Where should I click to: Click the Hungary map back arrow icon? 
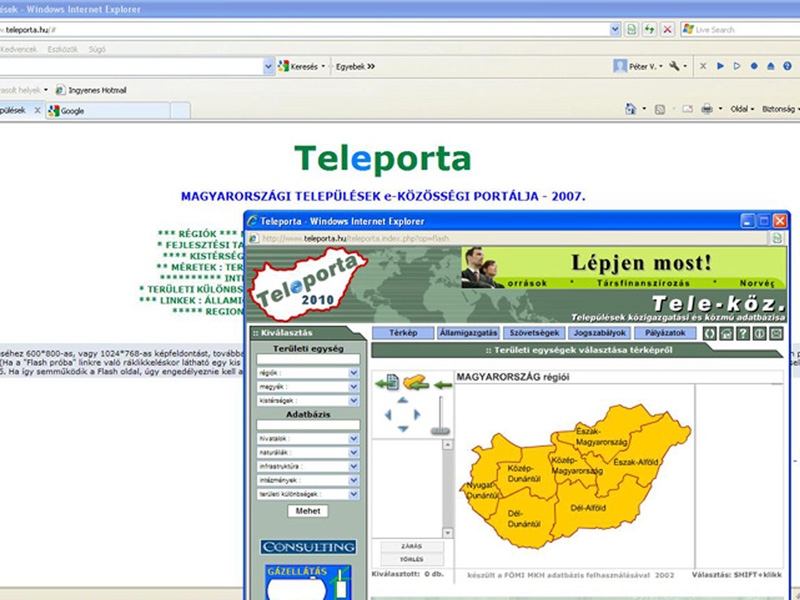(416, 383)
